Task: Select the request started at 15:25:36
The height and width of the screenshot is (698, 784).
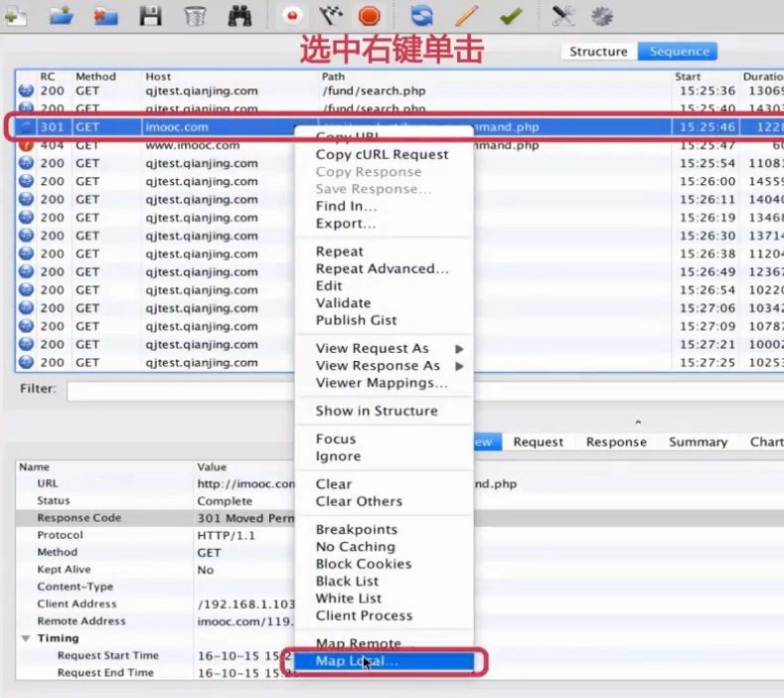Action: pyautogui.click(x=399, y=91)
